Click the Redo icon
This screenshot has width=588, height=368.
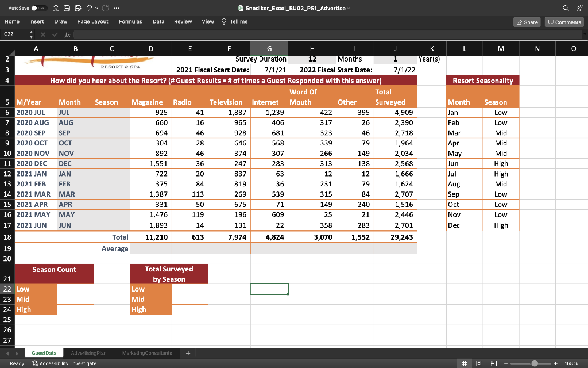pyautogui.click(x=106, y=8)
